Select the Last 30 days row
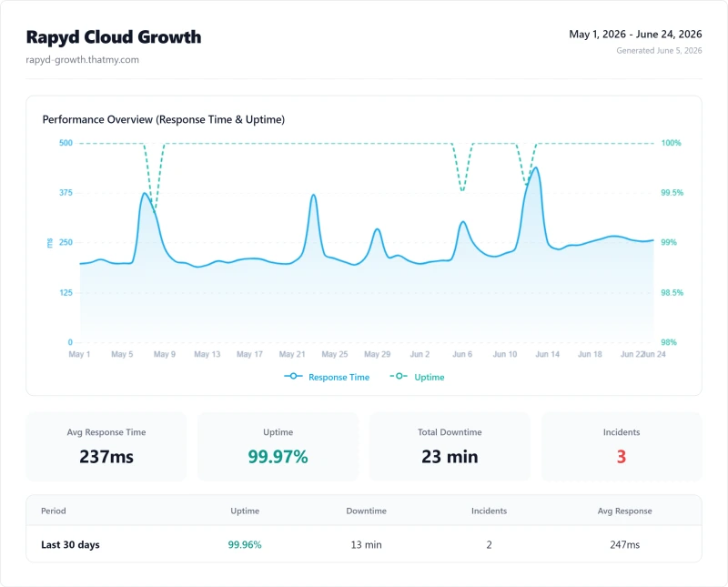The height and width of the screenshot is (587, 728). [x=364, y=544]
